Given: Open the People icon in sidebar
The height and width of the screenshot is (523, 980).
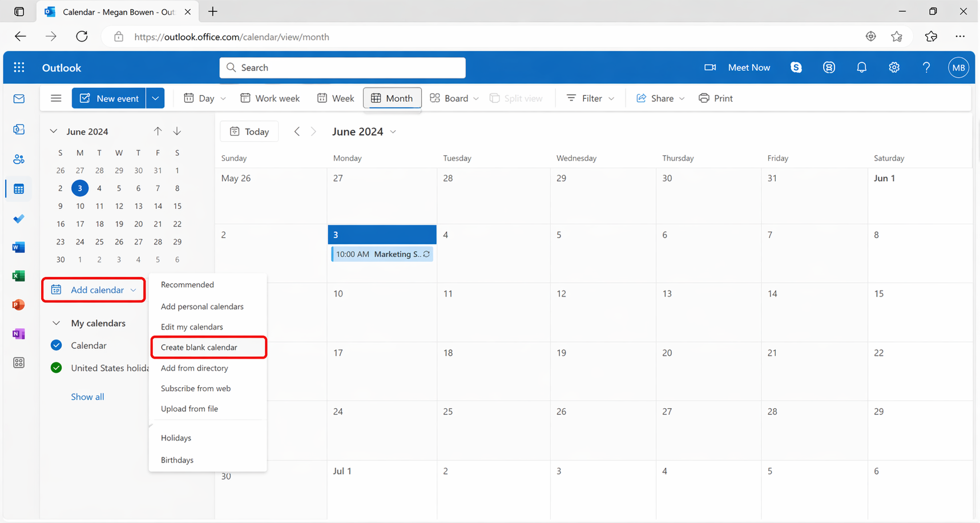Looking at the screenshot, I should (x=19, y=159).
